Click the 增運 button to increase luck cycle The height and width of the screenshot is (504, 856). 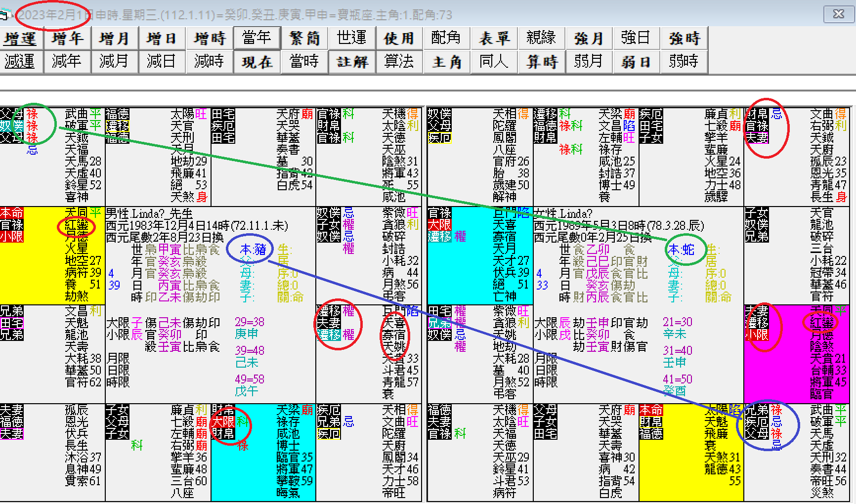point(21,38)
